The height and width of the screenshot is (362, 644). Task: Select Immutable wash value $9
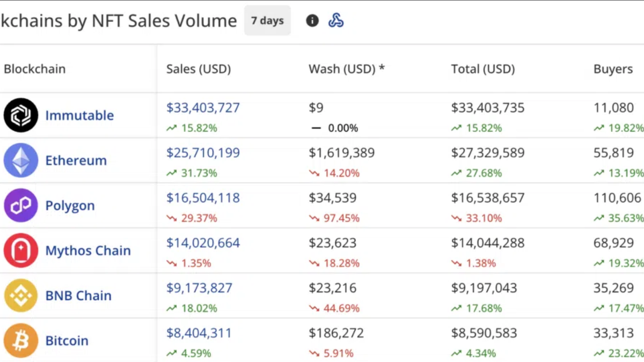tap(316, 108)
